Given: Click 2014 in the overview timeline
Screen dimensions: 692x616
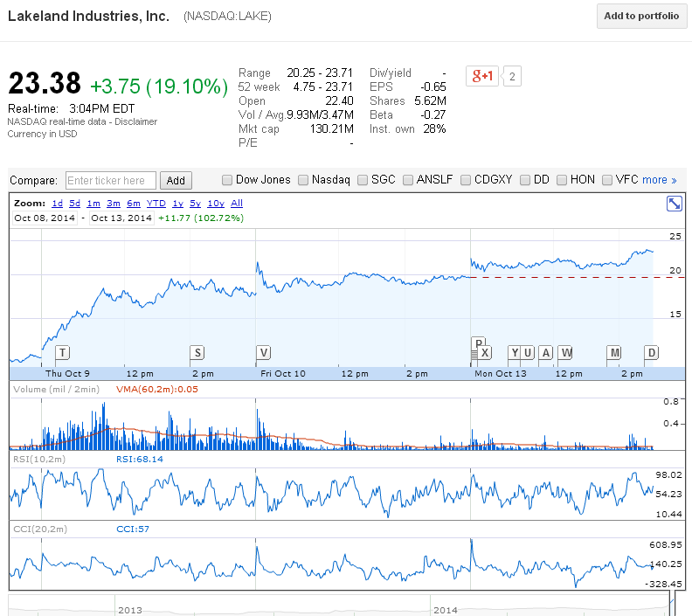Looking at the screenshot, I should pos(446,610).
